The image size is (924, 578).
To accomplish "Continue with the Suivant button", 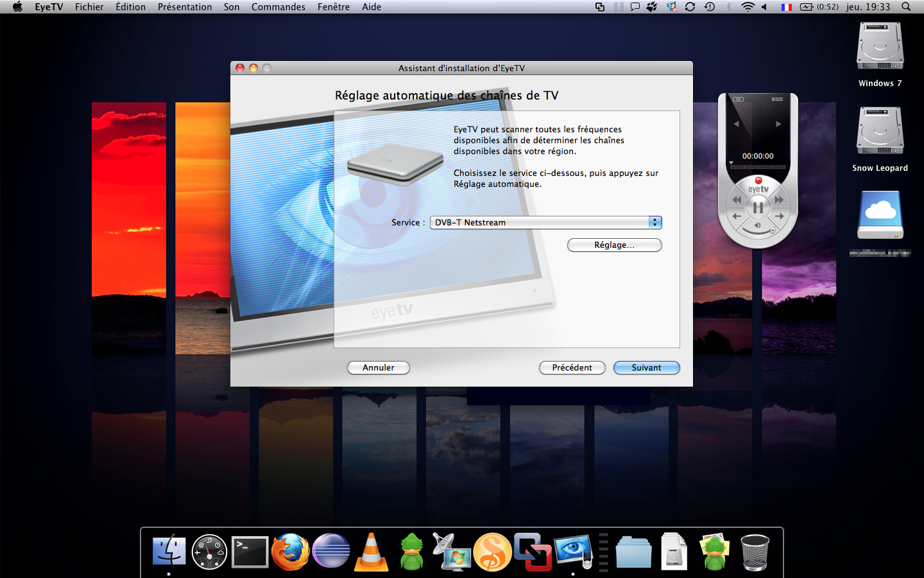I will 646,367.
